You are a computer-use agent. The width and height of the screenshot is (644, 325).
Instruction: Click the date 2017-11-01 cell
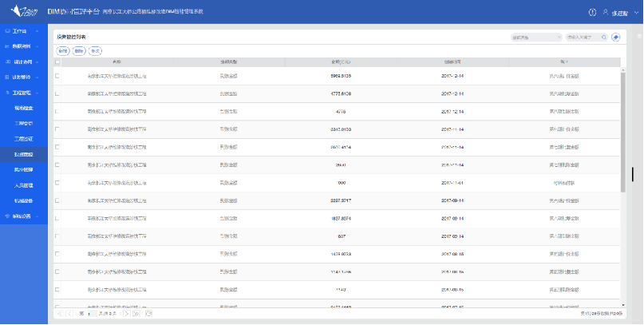coord(452,183)
